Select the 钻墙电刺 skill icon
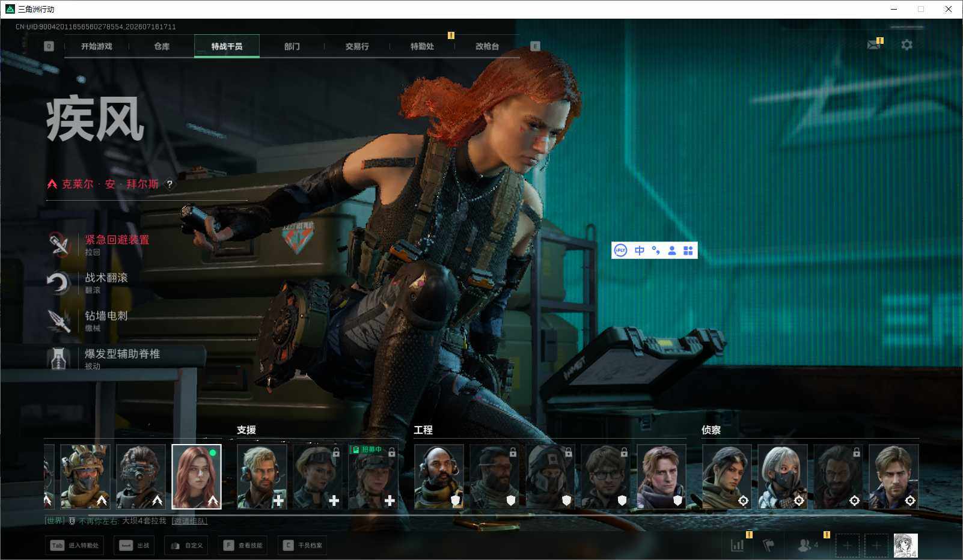 (x=59, y=320)
